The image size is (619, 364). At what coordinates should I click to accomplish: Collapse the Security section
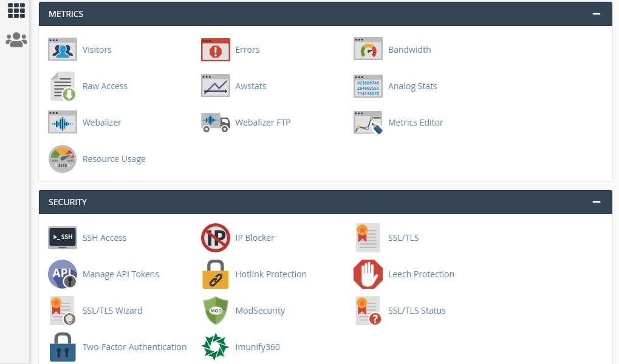click(597, 202)
